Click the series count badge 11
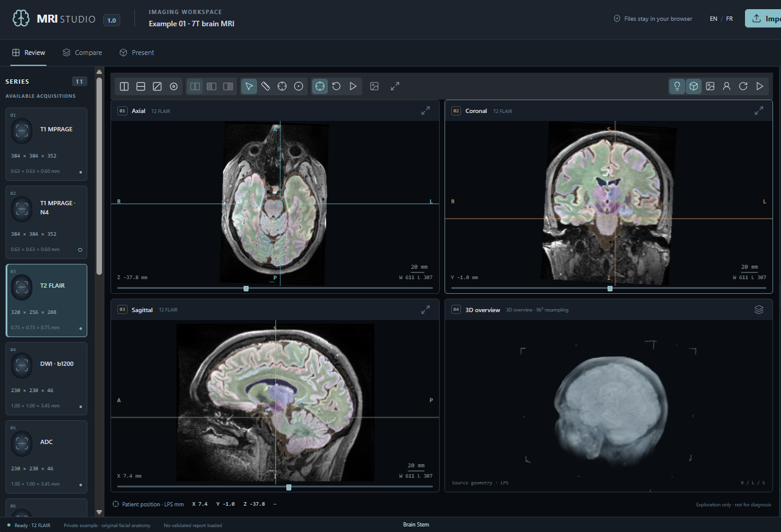The width and height of the screenshot is (781, 532). click(x=79, y=81)
